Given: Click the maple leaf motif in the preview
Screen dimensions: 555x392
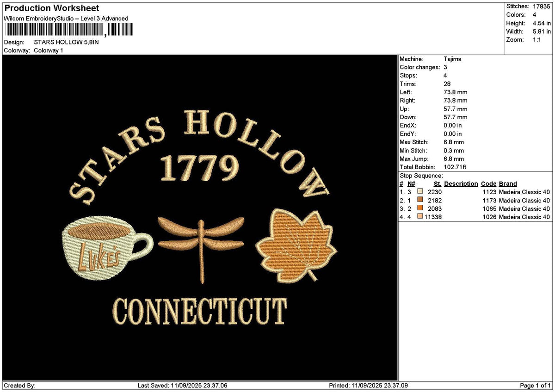Looking at the screenshot, I should 296,245.
